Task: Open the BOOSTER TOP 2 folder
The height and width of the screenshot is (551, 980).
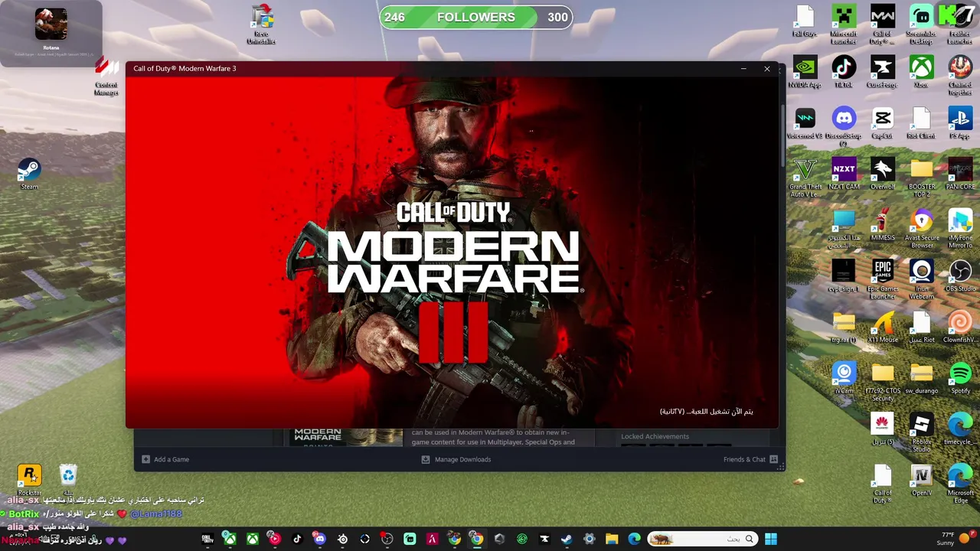Action: click(x=921, y=178)
